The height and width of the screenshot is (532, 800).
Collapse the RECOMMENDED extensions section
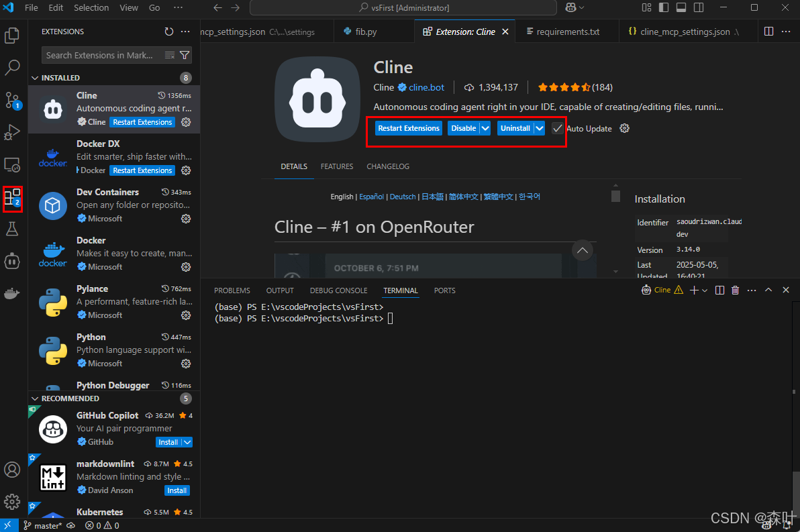35,399
